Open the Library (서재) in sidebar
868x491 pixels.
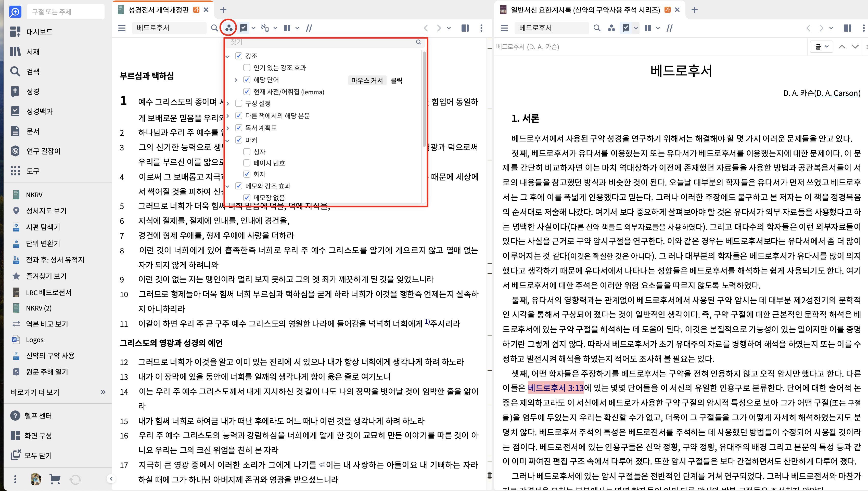pos(25,51)
